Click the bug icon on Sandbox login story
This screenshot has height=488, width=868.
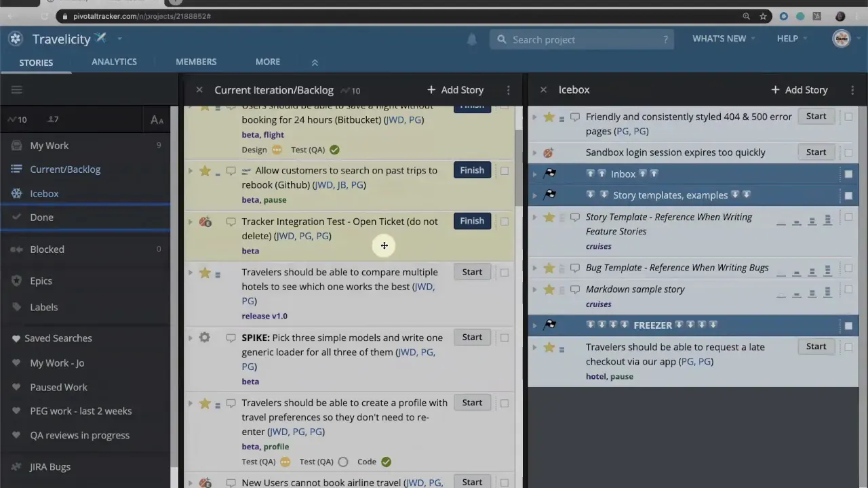pyautogui.click(x=548, y=152)
